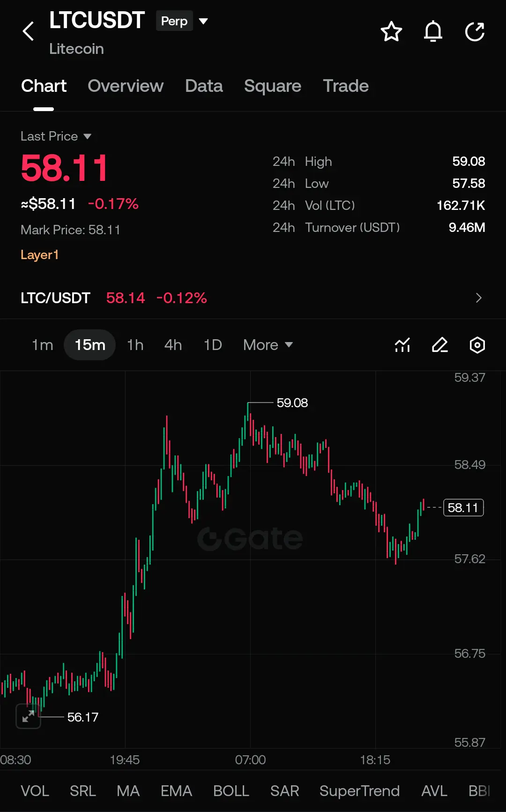Expand chart to fullscreen
The width and height of the screenshot is (506, 812).
point(29,716)
